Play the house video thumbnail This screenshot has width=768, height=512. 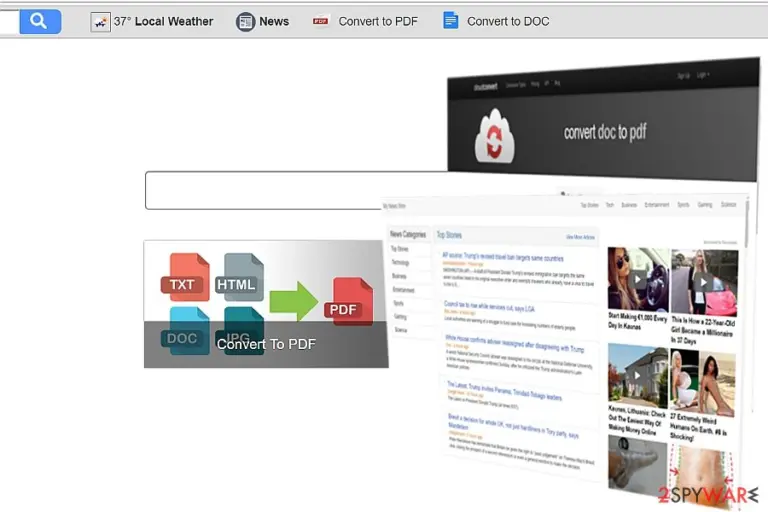(x=637, y=375)
